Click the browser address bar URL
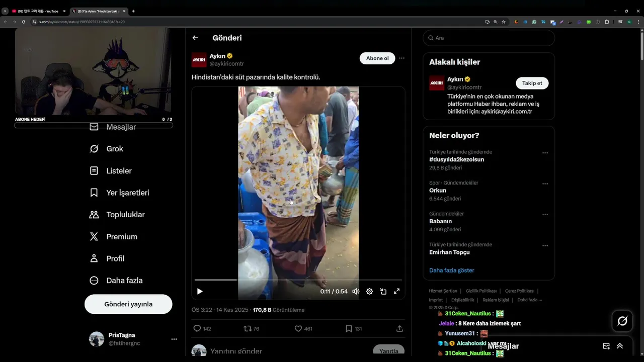644x362 pixels. click(82, 22)
